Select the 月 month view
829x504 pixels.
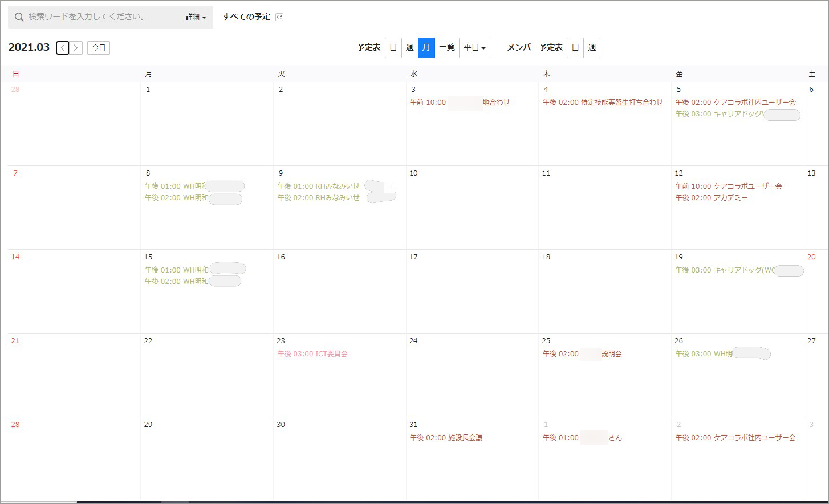pyautogui.click(x=426, y=48)
